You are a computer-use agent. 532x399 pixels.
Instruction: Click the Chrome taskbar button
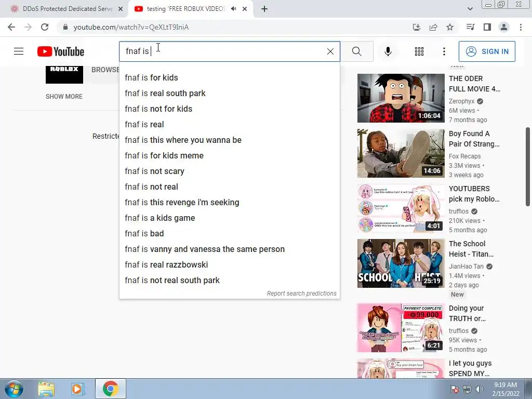(x=111, y=389)
